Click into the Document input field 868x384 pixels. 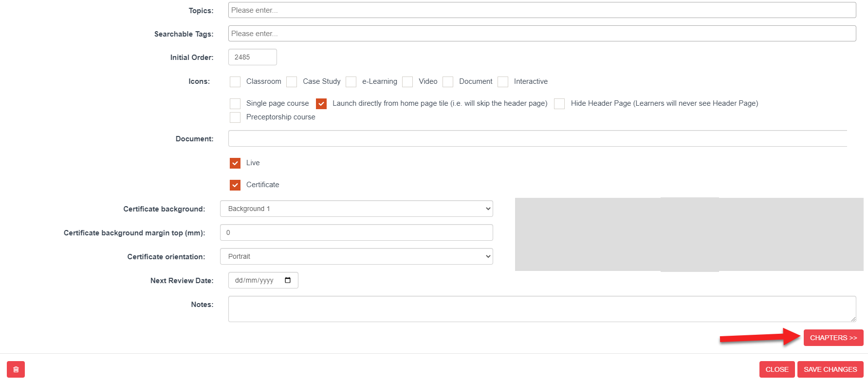pos(538,138)
